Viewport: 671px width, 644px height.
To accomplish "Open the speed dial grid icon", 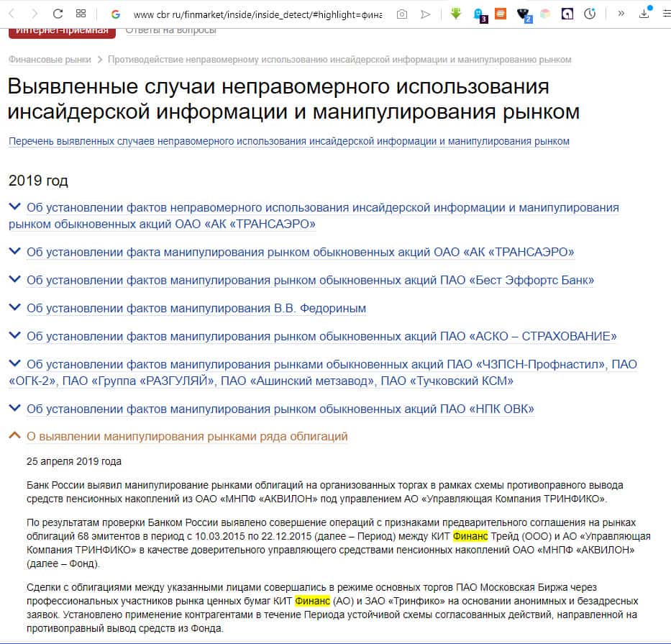I will [81, 14].
